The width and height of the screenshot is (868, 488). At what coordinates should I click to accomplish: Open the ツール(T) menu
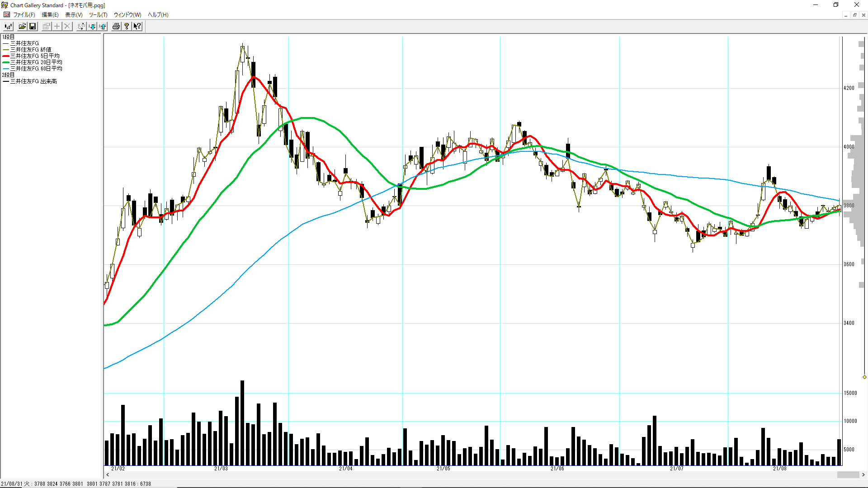coord(98,14)
